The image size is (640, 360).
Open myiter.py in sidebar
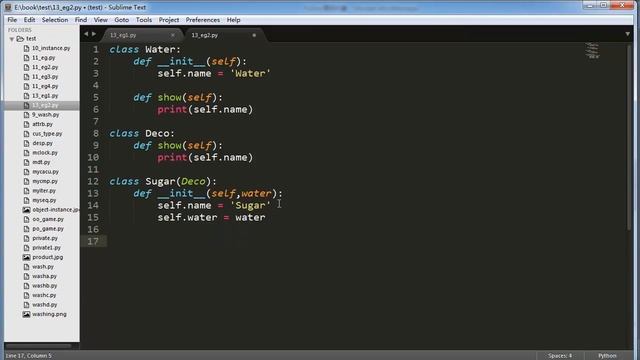tap(44, 191)
